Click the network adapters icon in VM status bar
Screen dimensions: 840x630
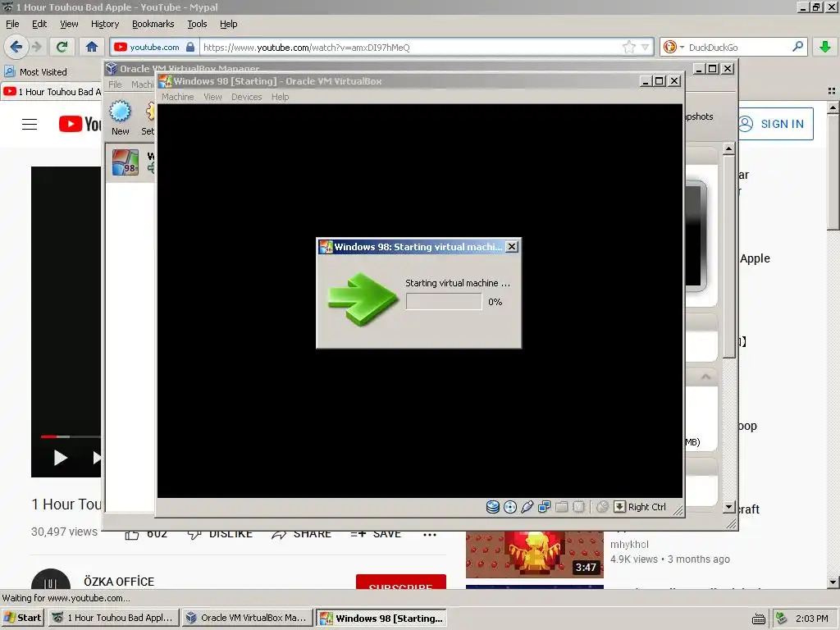(x=545, y=507)
